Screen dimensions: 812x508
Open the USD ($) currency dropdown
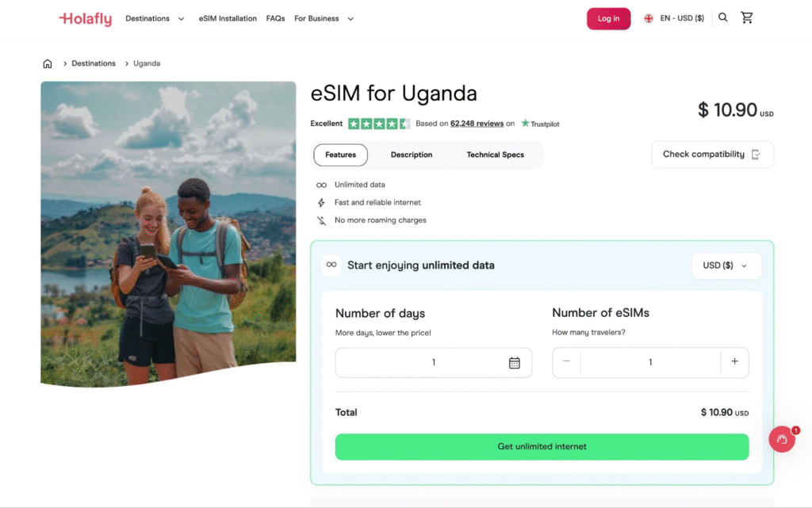726,265
